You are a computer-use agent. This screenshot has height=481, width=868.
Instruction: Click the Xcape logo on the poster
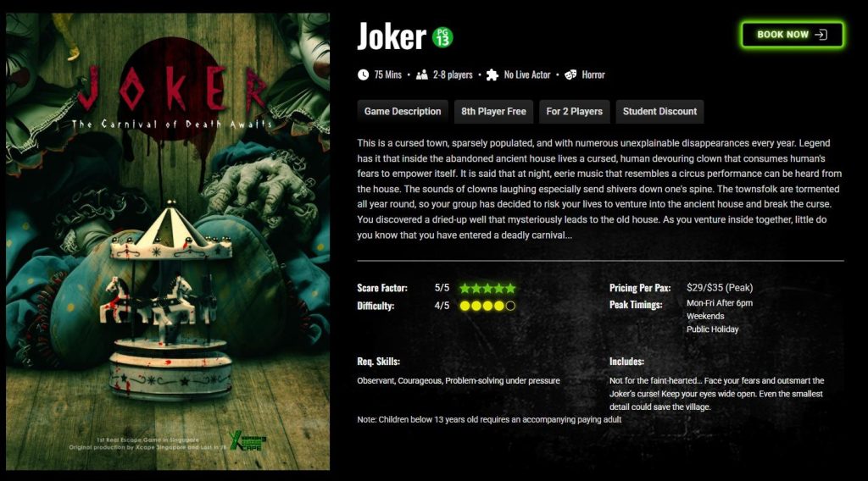click(x=248, y=440)
